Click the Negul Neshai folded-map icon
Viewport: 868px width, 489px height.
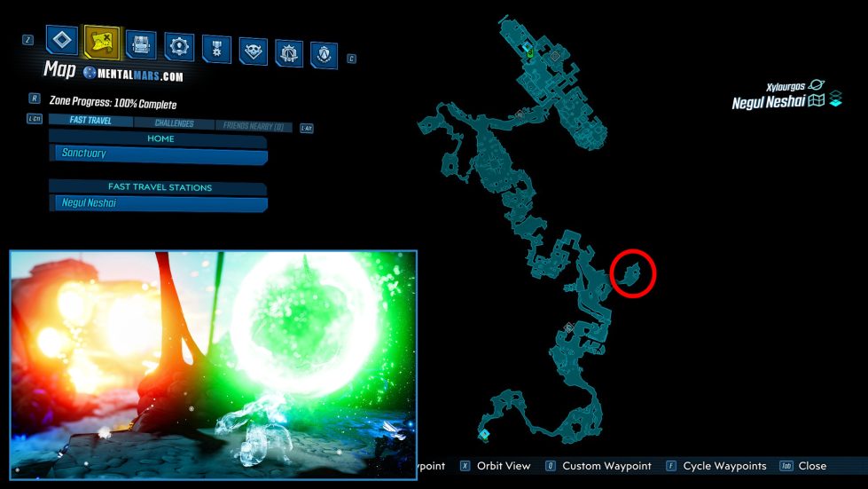(817, 100)
